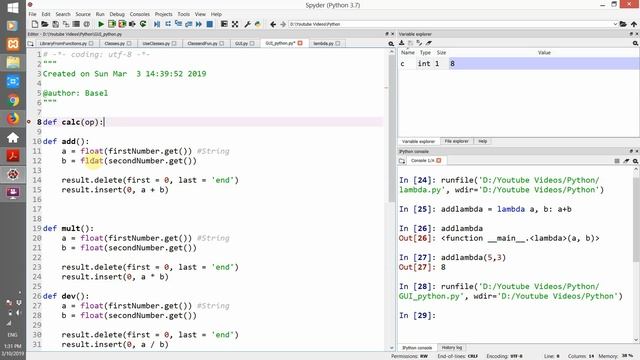Switch to the File explorer pane tab
This screenshot has height=360, width=640.
[456, 141]
